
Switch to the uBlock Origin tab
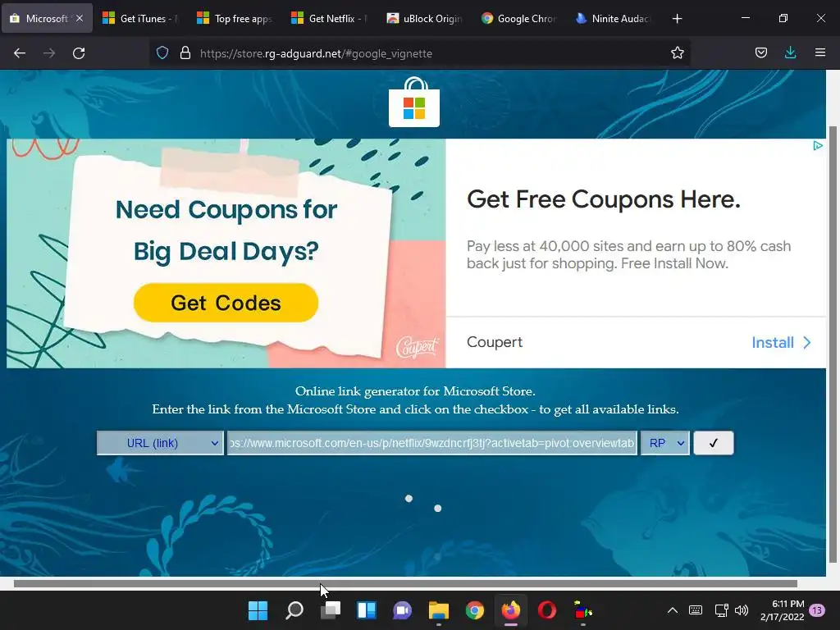coord(423,18)
